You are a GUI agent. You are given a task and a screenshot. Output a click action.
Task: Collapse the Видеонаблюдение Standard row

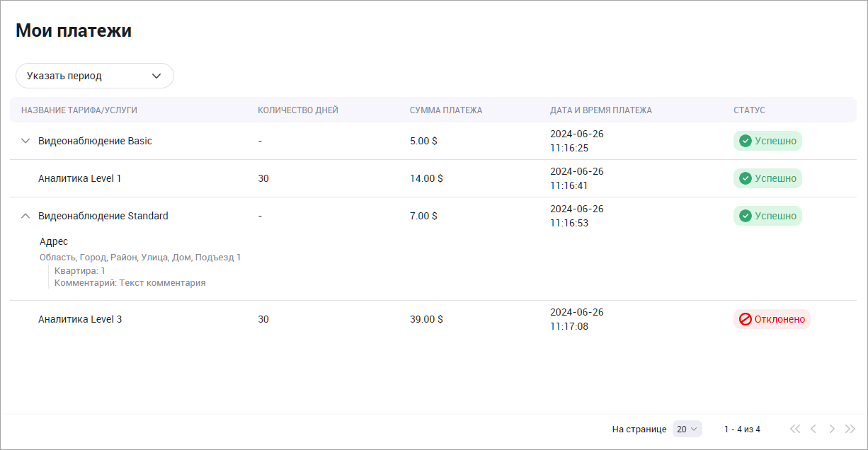coord(25,216)
